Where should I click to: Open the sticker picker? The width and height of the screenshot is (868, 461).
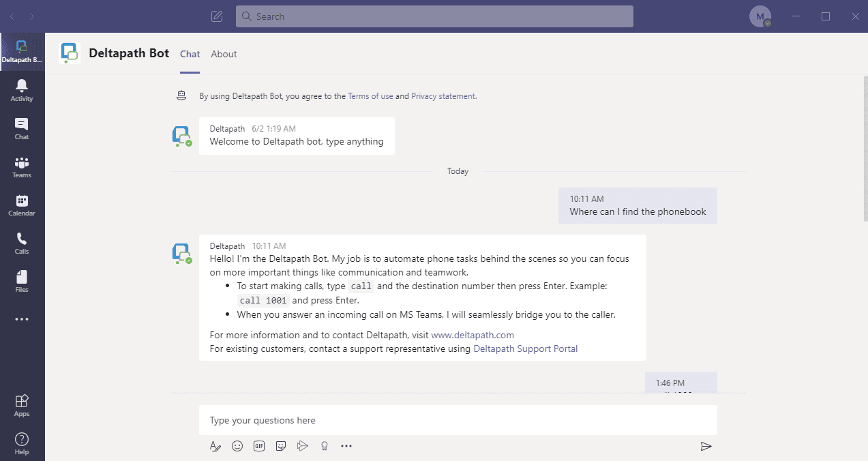281,446
